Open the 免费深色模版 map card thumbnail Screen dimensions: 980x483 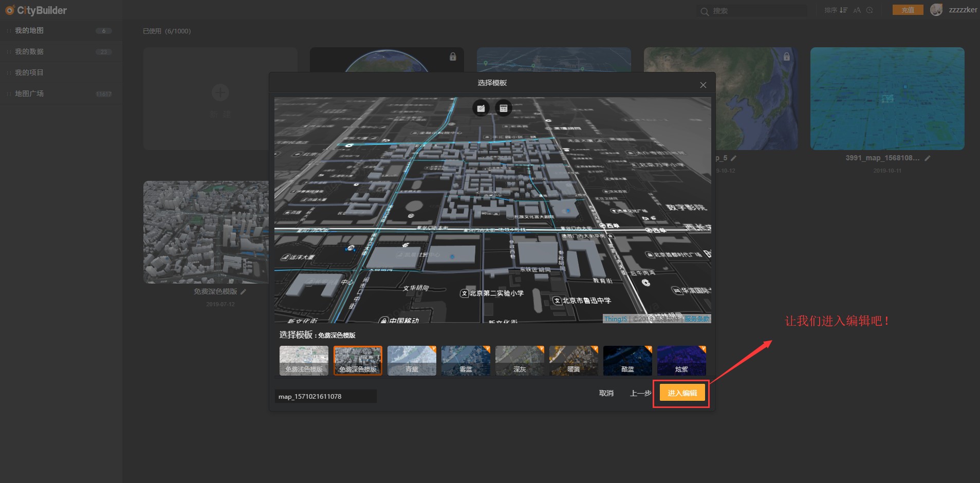[206, 232]
